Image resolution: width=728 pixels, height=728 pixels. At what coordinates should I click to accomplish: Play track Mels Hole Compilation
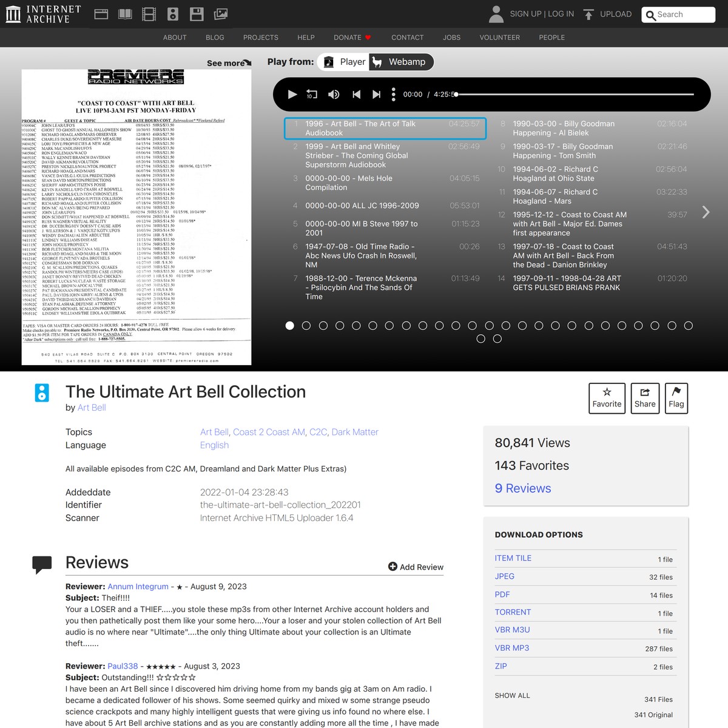[x=385, y=183]
